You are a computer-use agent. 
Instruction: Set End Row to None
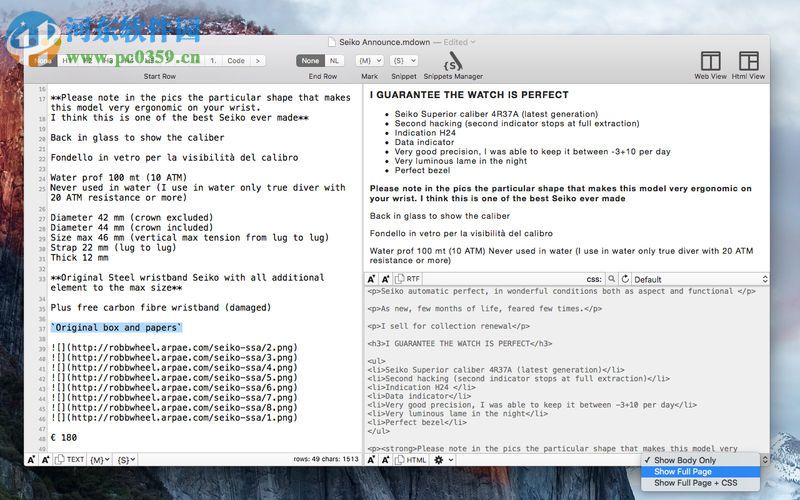pos(310,61)
